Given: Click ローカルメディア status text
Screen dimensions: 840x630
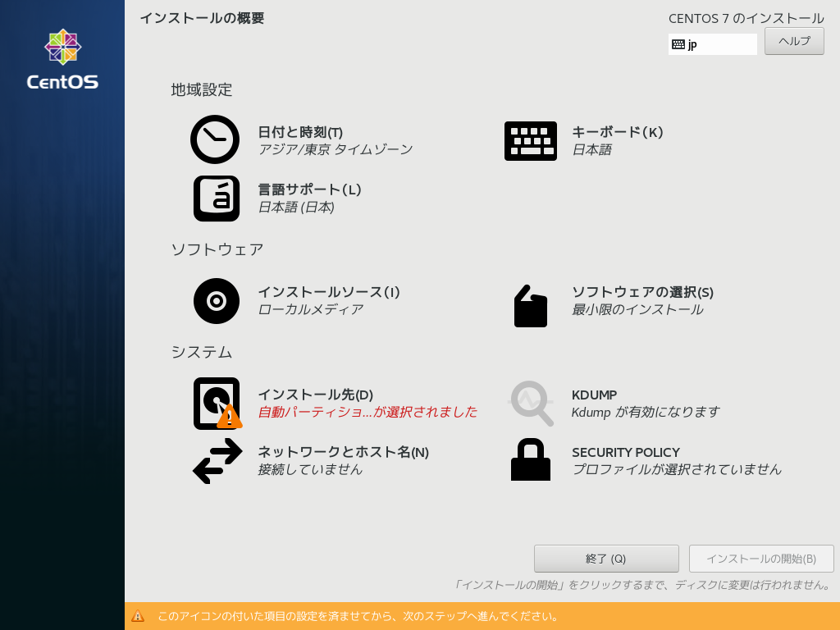Looking at the screenshot, I should (311, 309).
